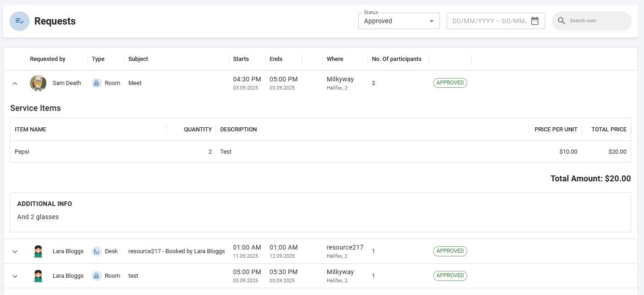
Task: Open the Status dropdown showing Approved
Action: 399,21
